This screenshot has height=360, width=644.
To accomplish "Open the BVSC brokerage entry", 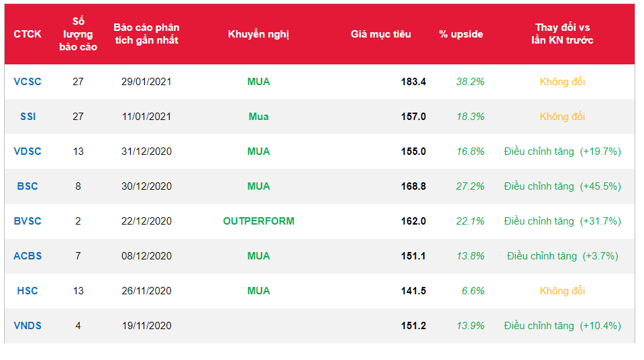I will click(x=28, y=221).
